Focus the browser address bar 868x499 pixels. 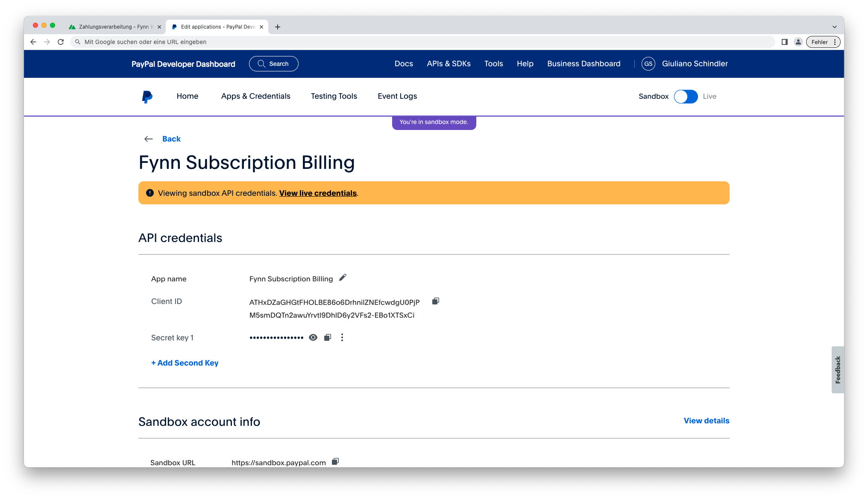(x=423, y=42)
